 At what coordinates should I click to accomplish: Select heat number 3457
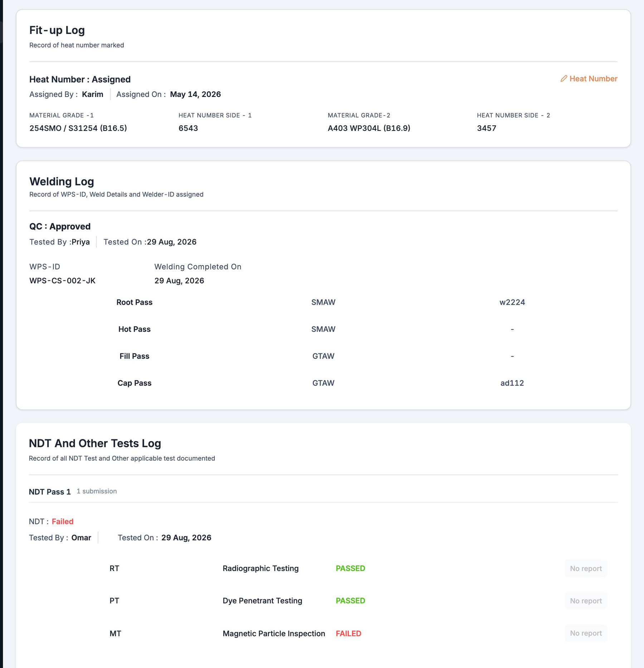coord(487,128)
